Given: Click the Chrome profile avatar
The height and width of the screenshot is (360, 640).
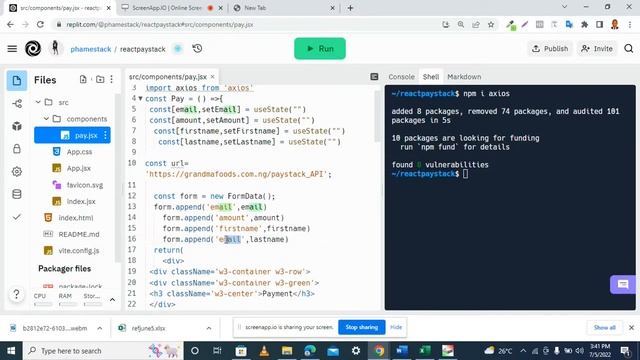Looking at the screenshot, I should pyautogui.click(x=615, y=24).
